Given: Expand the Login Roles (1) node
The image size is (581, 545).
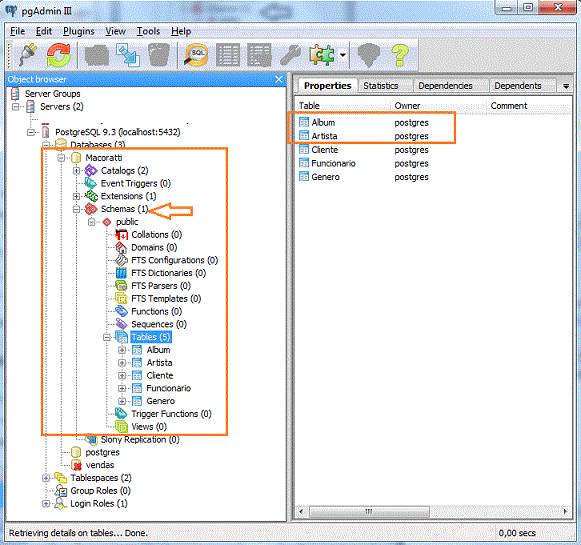Looking at the screenshot, I should 46,504.
